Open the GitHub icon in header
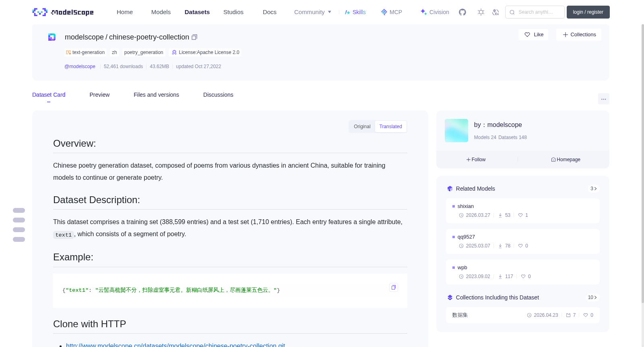644x347 pixels. (462, 12)
